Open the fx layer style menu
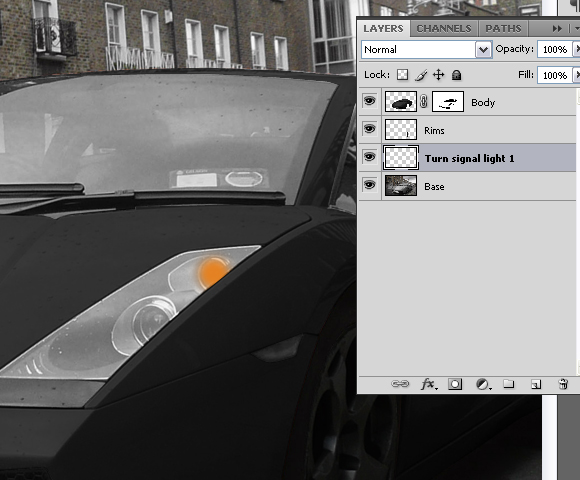Image resolution: width=580 pixels, height=480 pixels. 429,384
